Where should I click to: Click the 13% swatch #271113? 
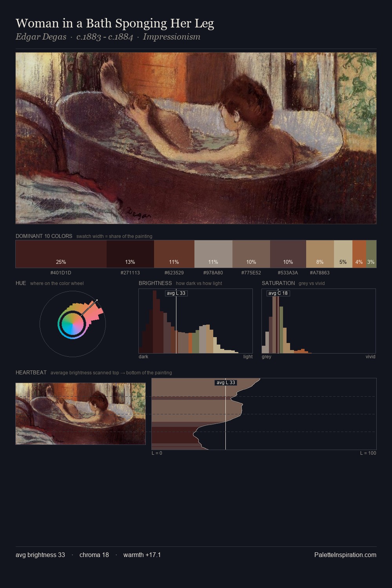[130, 254]
